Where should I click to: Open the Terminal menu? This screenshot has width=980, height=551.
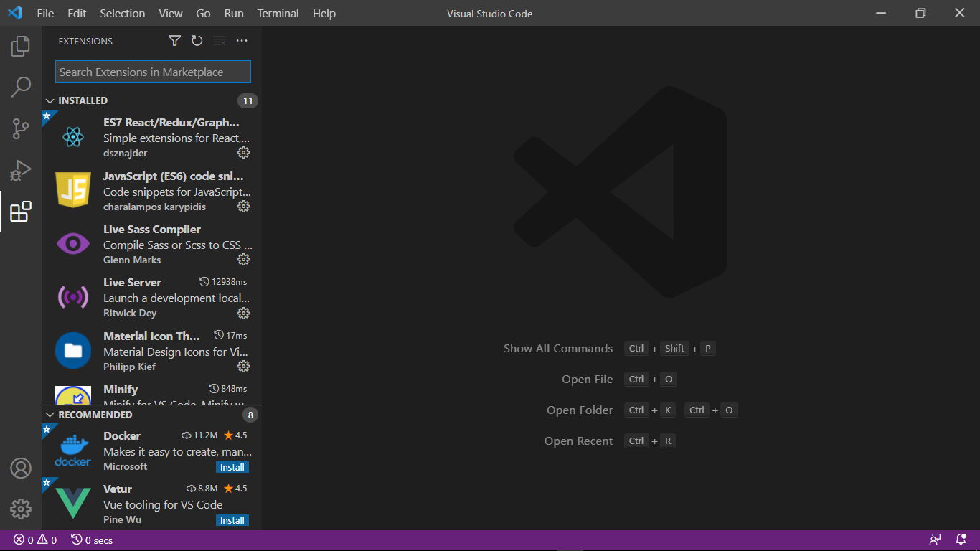pos(278,14)
